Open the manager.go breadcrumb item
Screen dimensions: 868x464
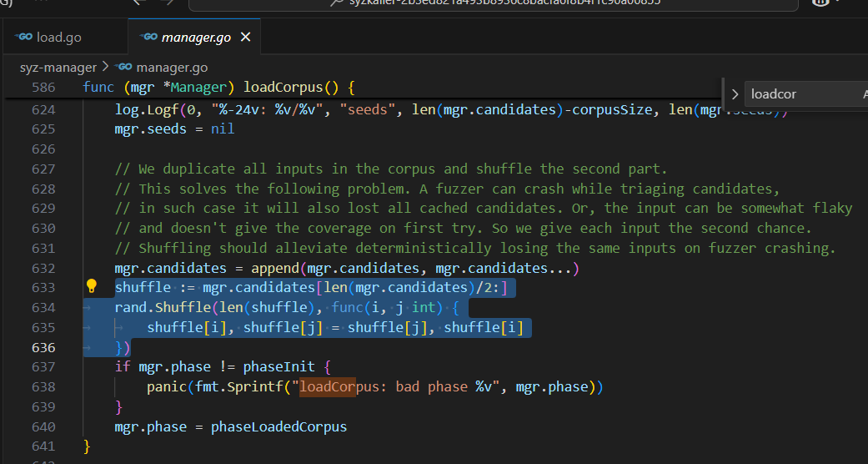(172, 68)
